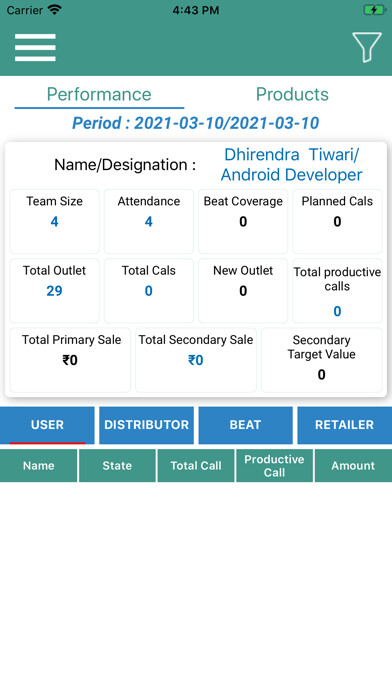Click the State column header
Image resolution: width=392 pixels, height=696 pixels.
click(117, 466)
